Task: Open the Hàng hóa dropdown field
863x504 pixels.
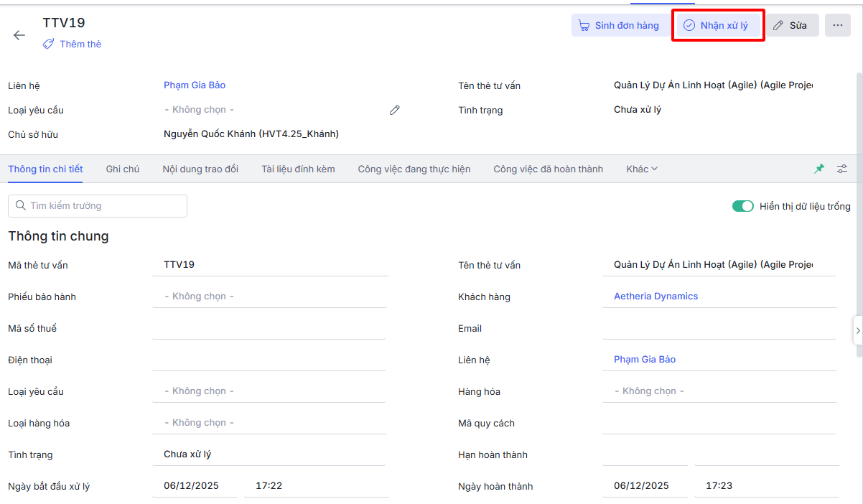Action: (x=719, y=391)
